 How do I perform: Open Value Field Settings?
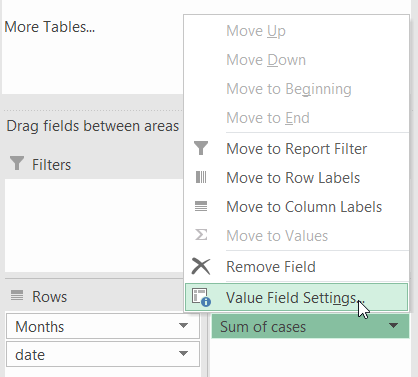[296, 297]
